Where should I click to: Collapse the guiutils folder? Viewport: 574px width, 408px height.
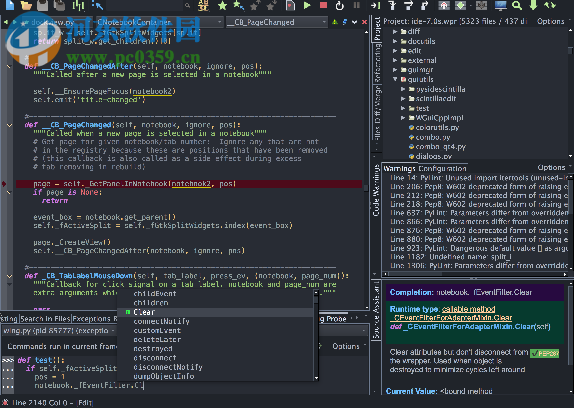click(x=395, y=79)
